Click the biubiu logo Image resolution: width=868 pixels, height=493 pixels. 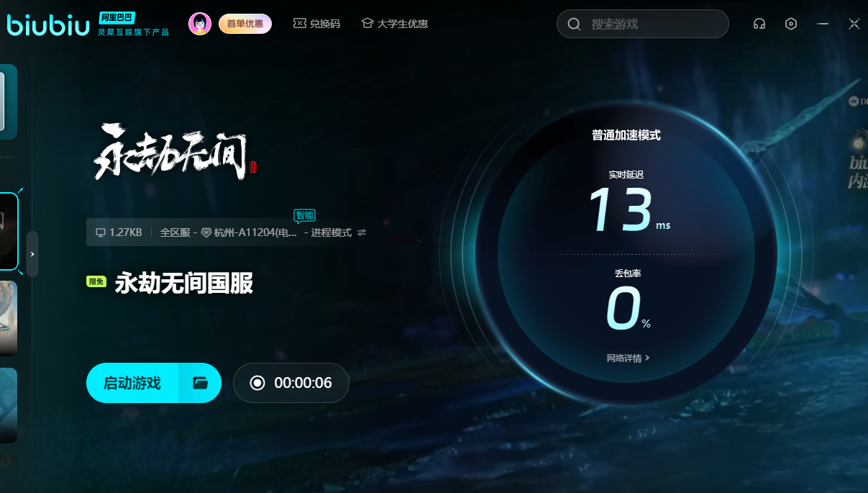point(48,24)
